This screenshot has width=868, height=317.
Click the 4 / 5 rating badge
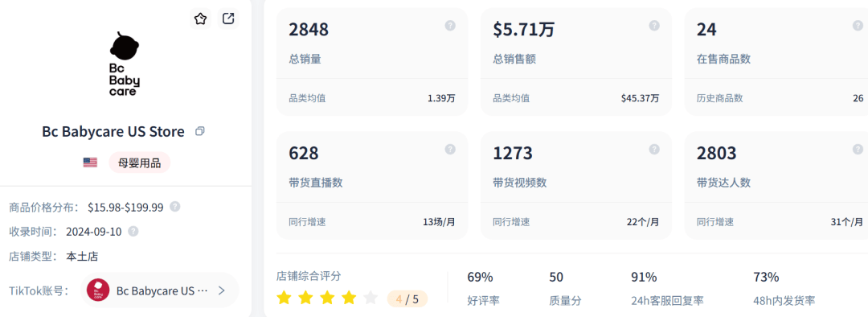tap(407, 299)
